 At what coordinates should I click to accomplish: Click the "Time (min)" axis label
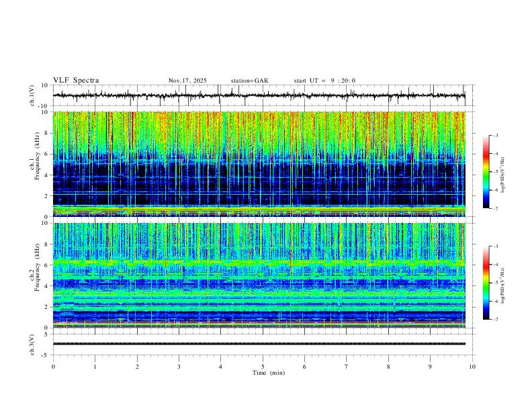[x=269, y=373]
